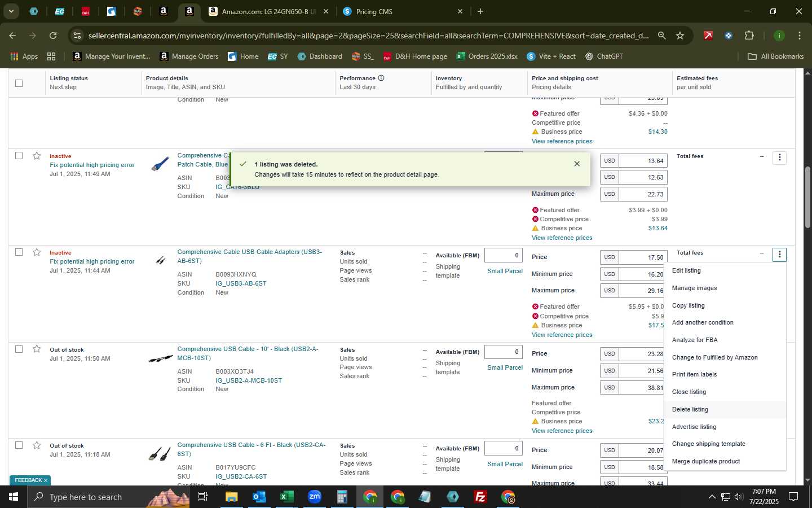Open All Bookmarks folder
The image size is (812, 508).
[x=775, y=56]
